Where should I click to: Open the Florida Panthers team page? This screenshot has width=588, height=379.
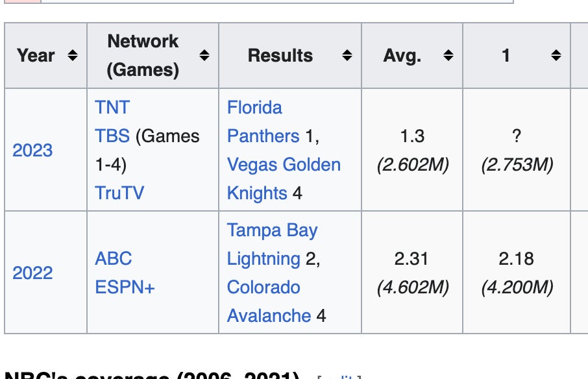(255, 121)
